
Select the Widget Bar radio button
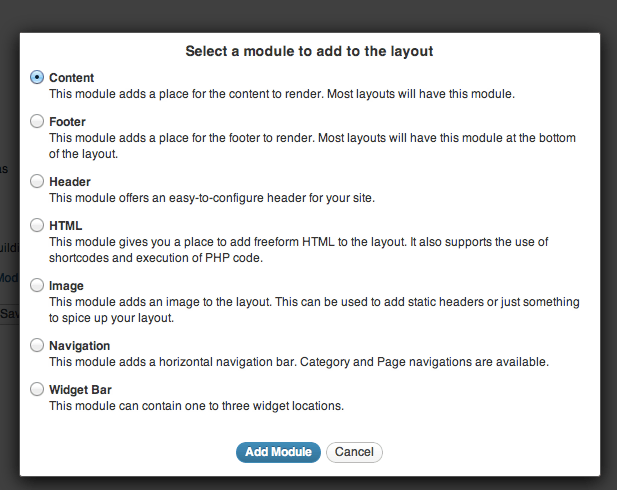[37, 390]
